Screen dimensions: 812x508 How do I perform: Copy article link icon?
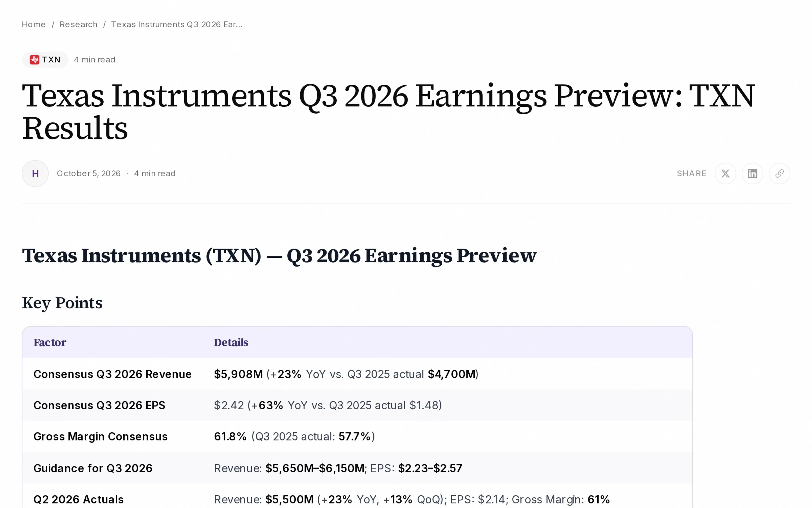(x=779, y=173)
